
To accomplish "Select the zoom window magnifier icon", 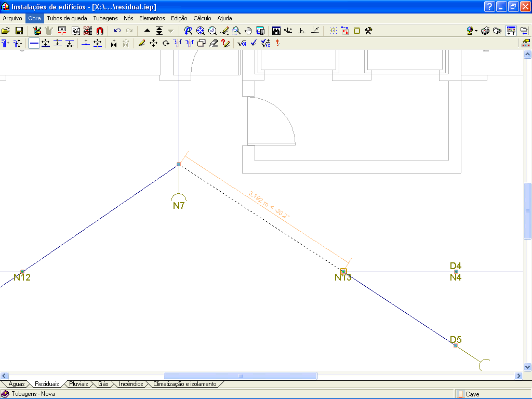I will (x=236, y=31).
